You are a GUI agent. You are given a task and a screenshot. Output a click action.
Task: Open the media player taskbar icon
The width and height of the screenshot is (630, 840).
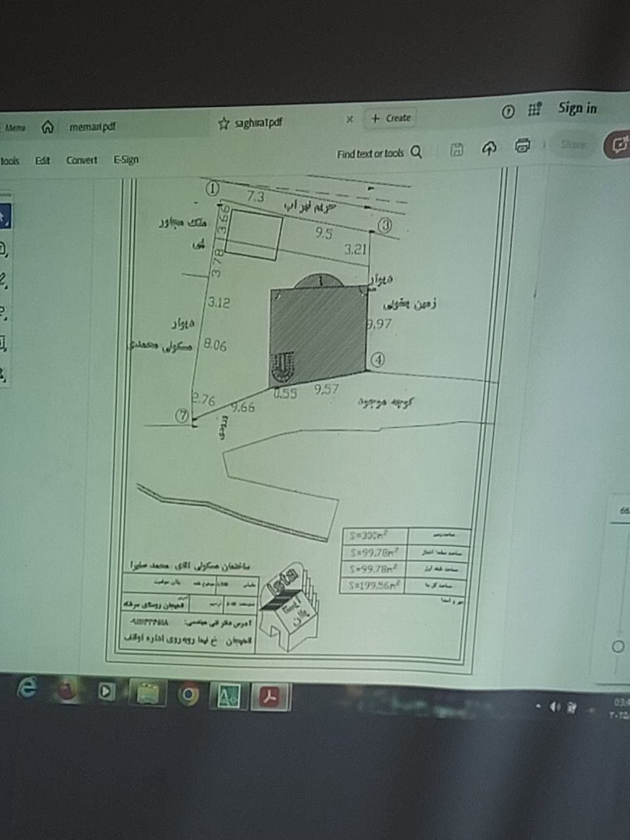click(x=106, y=692)
